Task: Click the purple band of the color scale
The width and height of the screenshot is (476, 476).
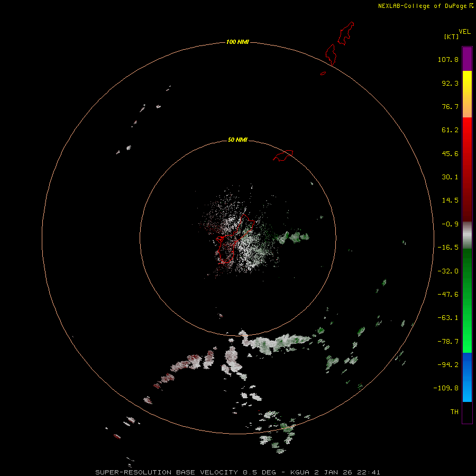Action: pos(467,59)
